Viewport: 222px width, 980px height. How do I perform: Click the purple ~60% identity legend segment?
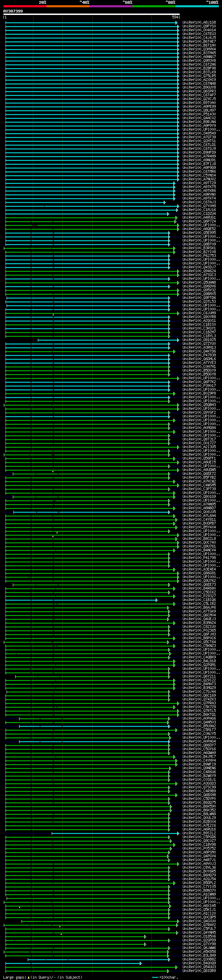pyautogui.click(x=111, y=6)
